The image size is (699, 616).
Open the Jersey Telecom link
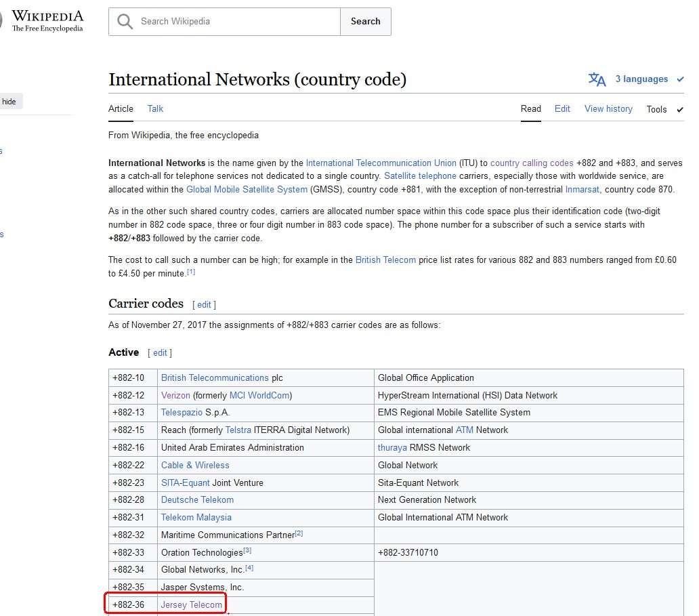pos(192,605)
